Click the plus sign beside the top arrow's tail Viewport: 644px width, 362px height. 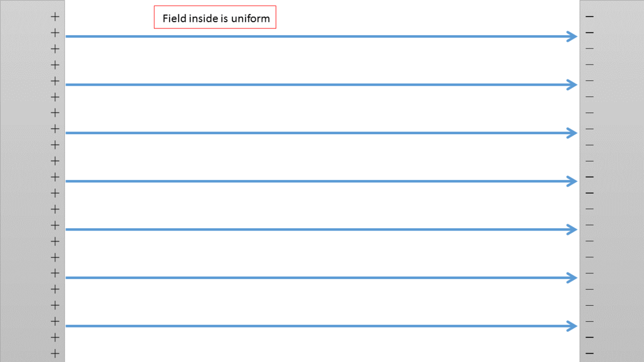(x=55, y=33)
